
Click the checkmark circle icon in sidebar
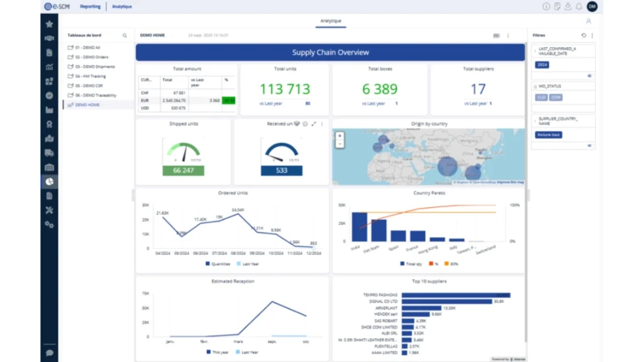point(49,96)
